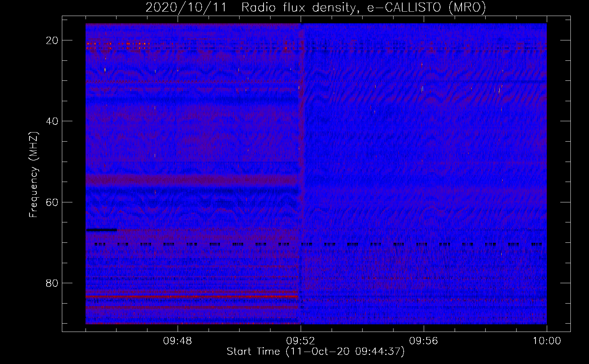Click the 09:56 time tick label
Screen dimensions: 589x364
coord(424,341)
